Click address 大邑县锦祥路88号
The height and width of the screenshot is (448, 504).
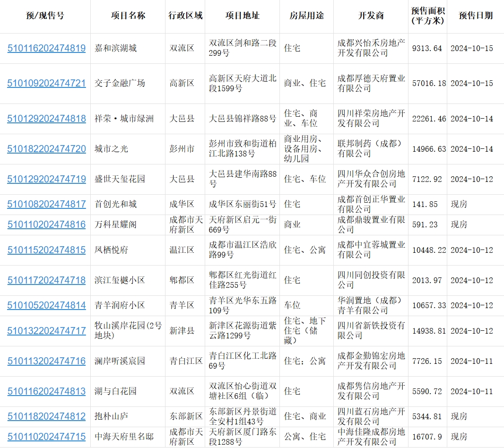(243, 119)
